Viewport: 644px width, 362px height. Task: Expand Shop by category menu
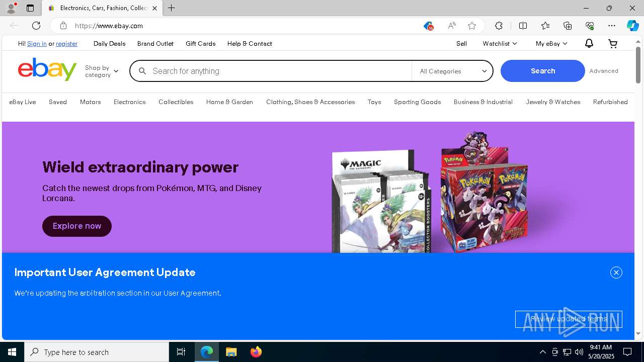(x=102, y=71)
